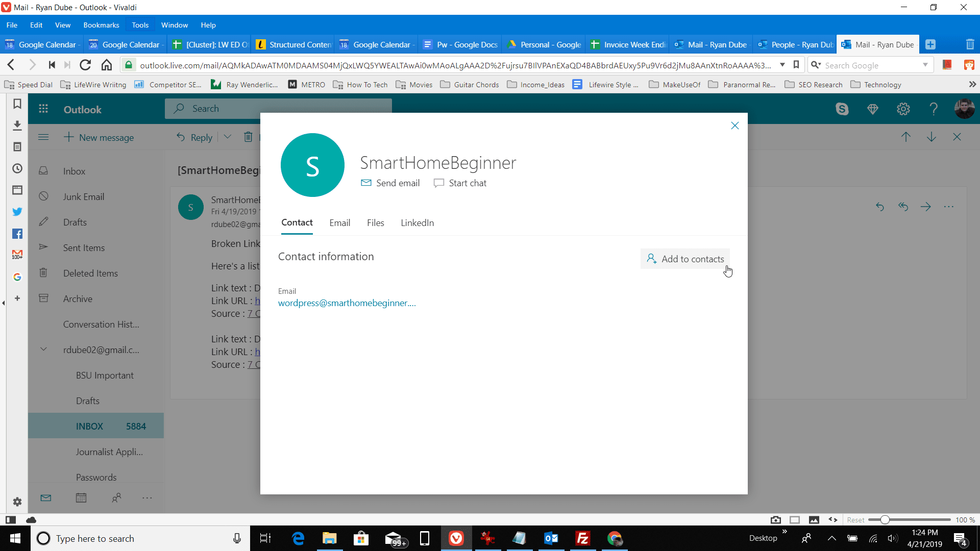
Task: Click the Google icon in the left sidebar
Action: pos(17,277)
